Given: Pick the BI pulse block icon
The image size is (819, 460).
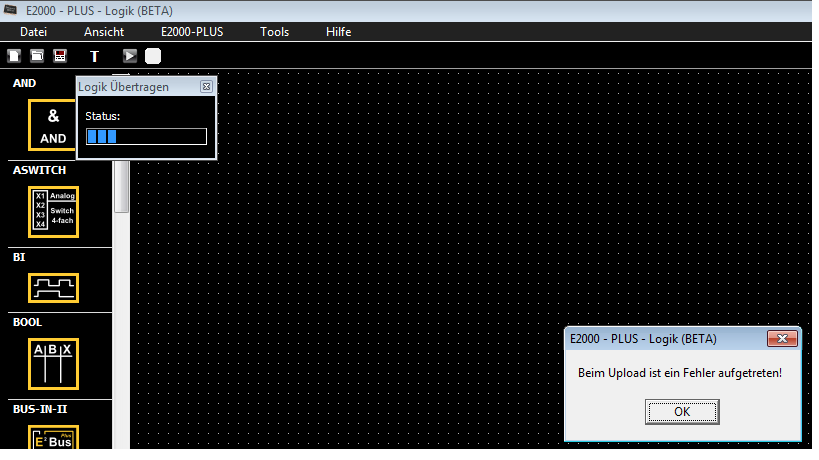Looking at the screenshot, I should [x=53, y=288].
